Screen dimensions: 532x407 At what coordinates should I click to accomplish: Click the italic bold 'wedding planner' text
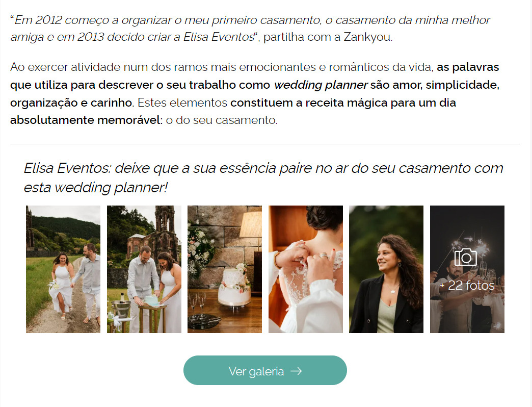(x=321, y=85)
